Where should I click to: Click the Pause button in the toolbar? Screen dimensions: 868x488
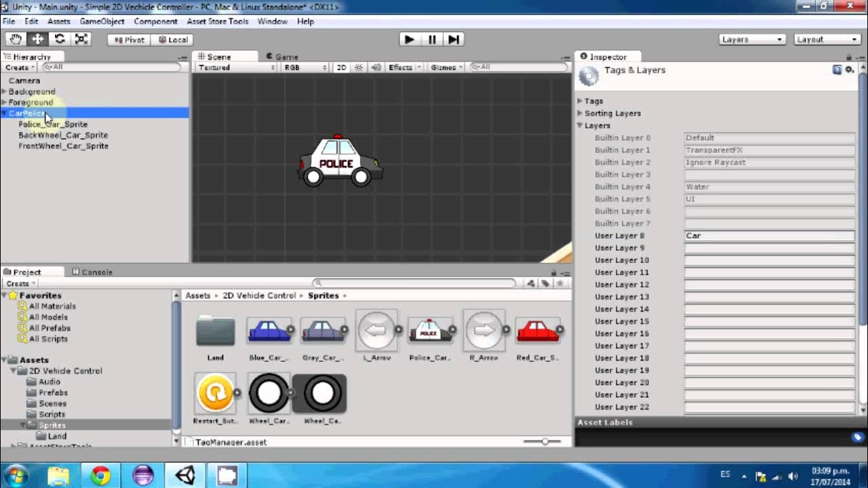point(432,39)
